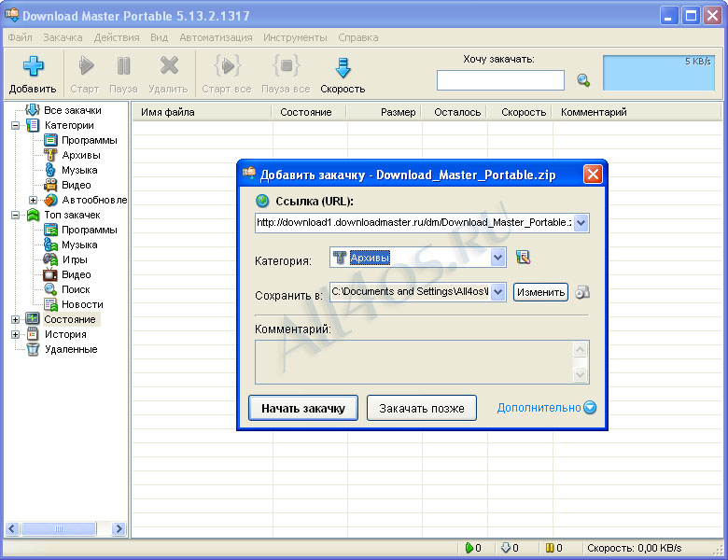728x560 pixels.
Task: Select Автообновление tree item
Action: [94, 200]
